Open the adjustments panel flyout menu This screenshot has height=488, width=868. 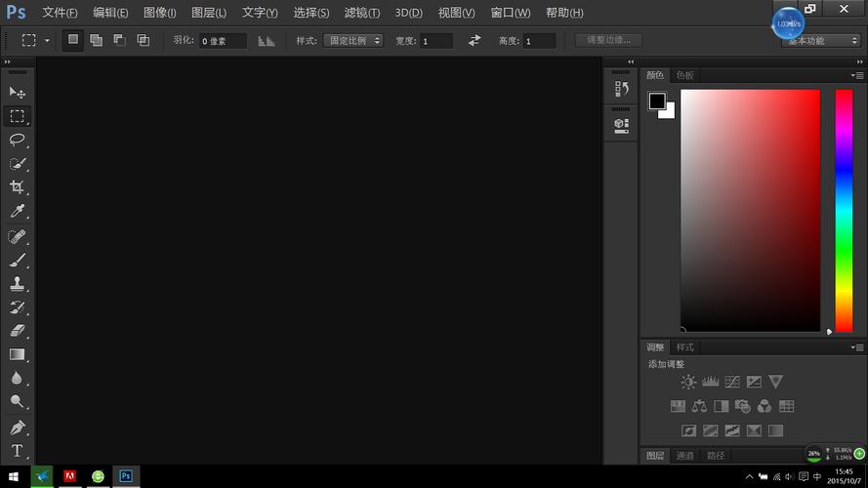click(857, 347)
